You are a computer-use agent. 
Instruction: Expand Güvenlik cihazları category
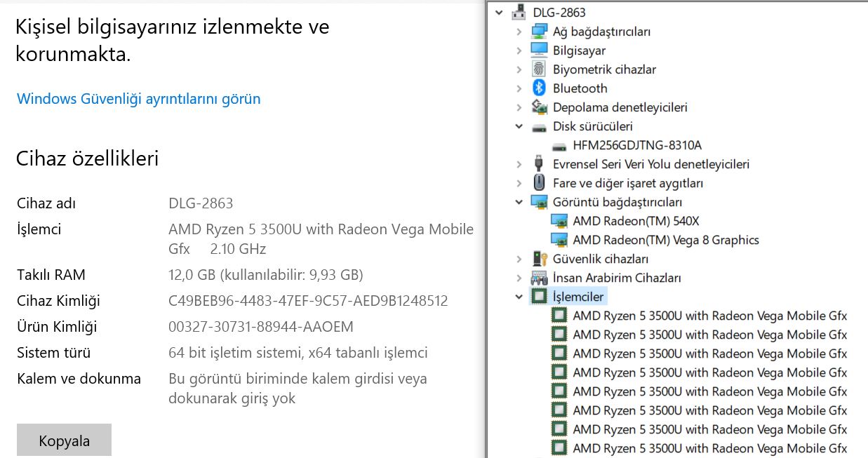tap(519, 259)
